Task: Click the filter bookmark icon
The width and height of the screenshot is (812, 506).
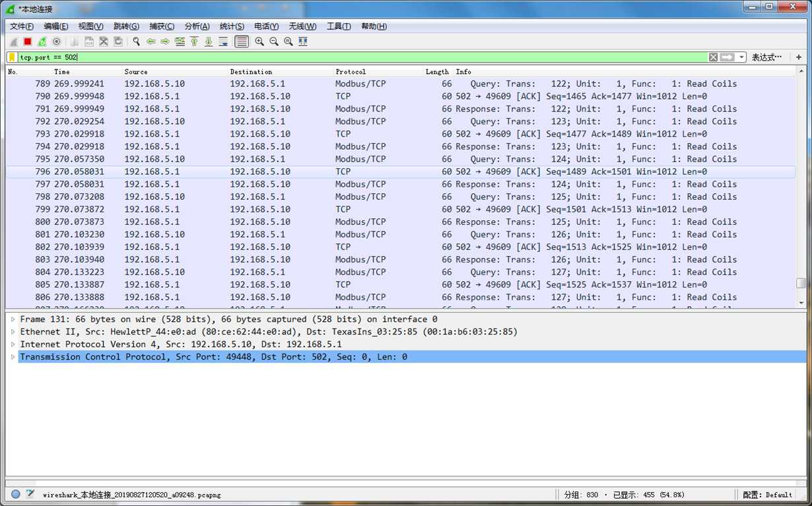Action: click(x=12, y=57)
